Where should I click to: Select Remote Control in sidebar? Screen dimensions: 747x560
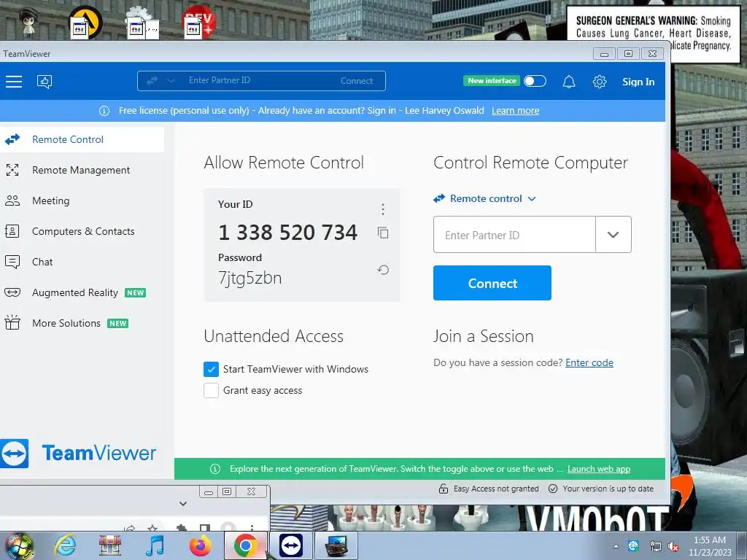82,139
